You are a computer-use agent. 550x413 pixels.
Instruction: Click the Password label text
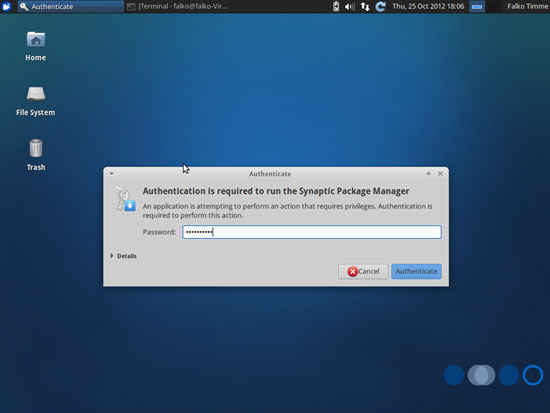(x=159, y=232)
